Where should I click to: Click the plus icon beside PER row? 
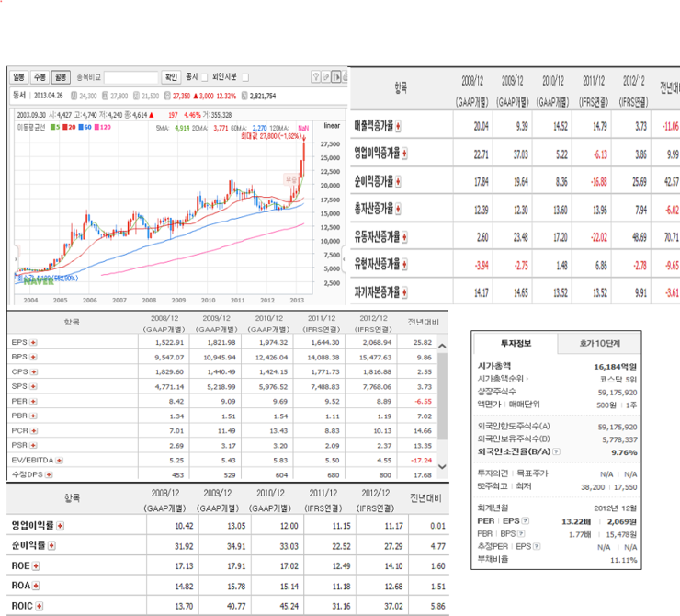pyautogui.click(x=33, y=401)
